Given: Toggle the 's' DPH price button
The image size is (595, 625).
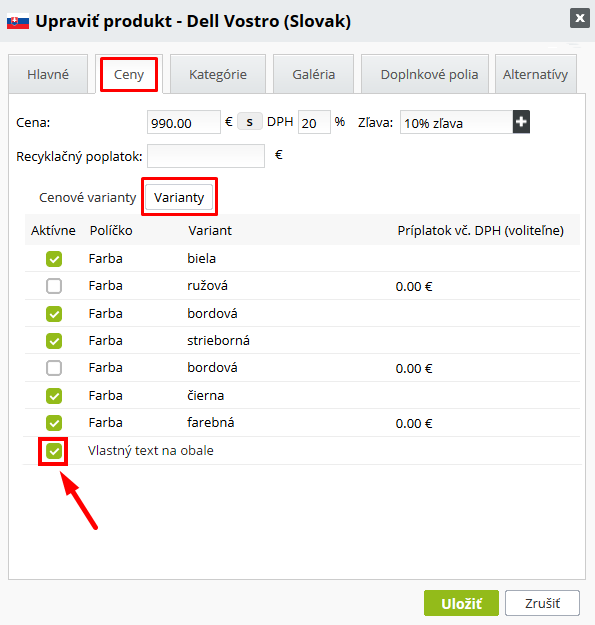Looking at the screenshot, I should (x=249, y=122).
